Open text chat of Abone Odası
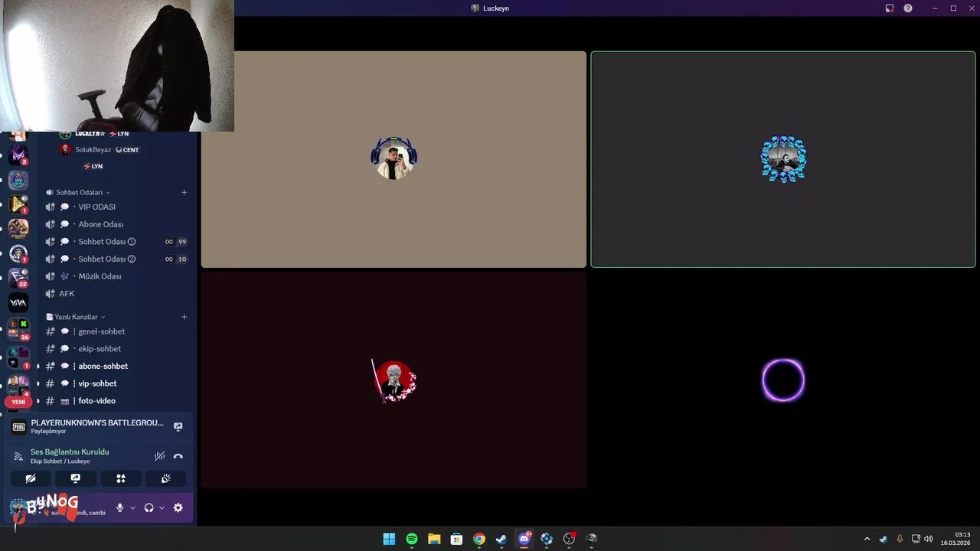The image size is (980, 551). click(65, 224)
